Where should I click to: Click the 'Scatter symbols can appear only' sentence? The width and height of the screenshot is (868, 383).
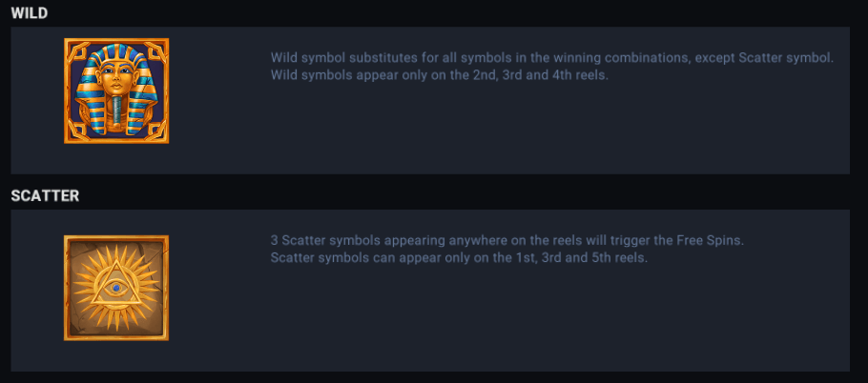[x=458, y=258]
